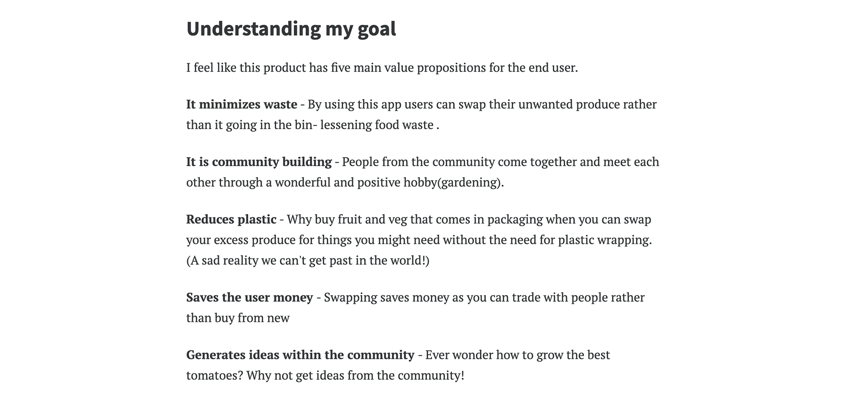Click the sentence '(A sad reality we can't get past...'
The width and height of the screenshot is (868, 411).
pos(308,261)
